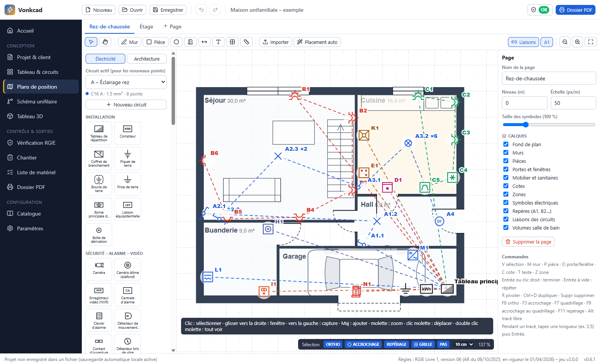Screen dimensions: 600x364
Task: Redo the last undone action
Action: click(216, 10)
